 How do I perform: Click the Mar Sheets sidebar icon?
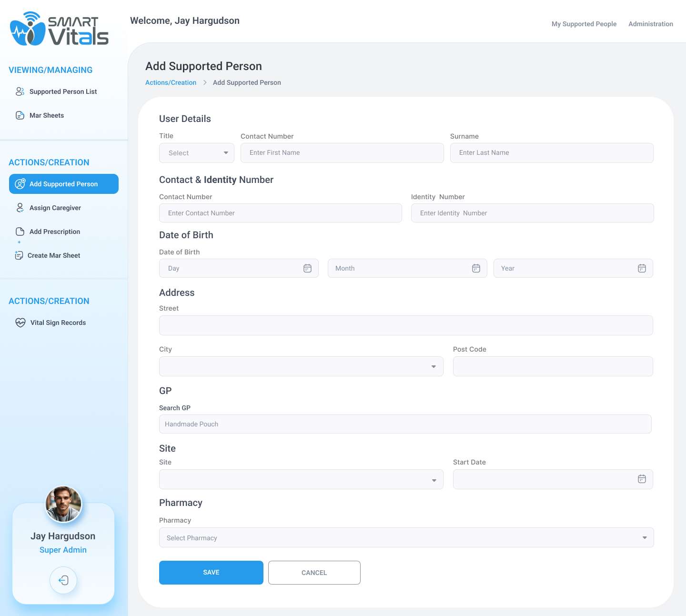coord(20,115)
